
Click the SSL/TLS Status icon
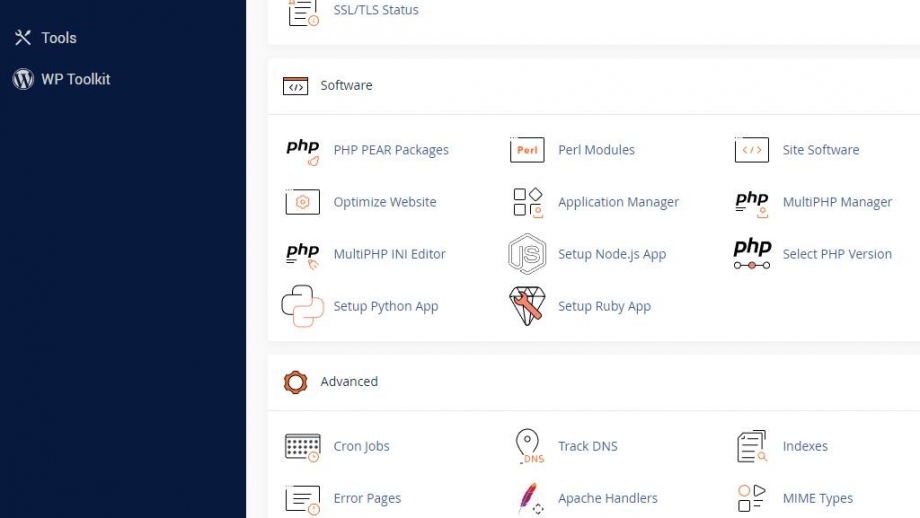303,12
